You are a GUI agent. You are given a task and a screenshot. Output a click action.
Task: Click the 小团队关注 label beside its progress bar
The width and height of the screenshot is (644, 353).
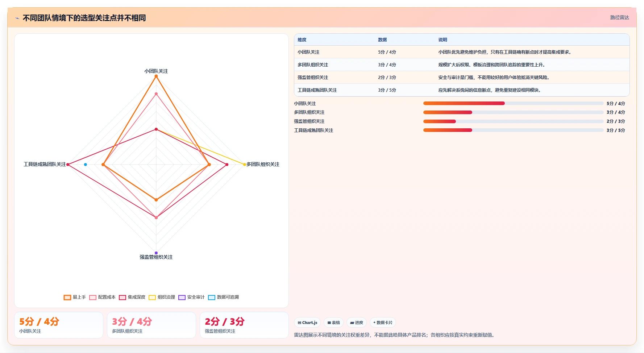pos(305,104)
